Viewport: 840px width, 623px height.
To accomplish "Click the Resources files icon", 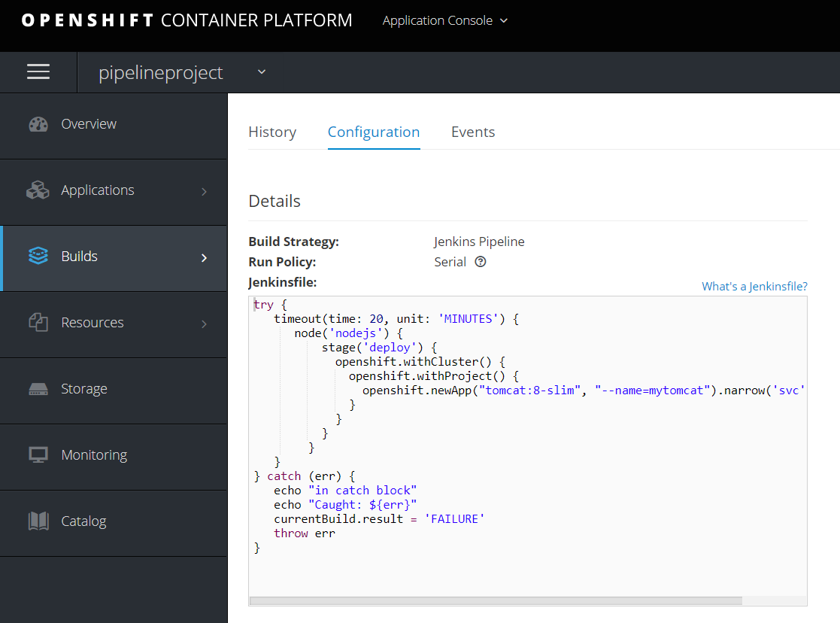I will coord(38,323).
